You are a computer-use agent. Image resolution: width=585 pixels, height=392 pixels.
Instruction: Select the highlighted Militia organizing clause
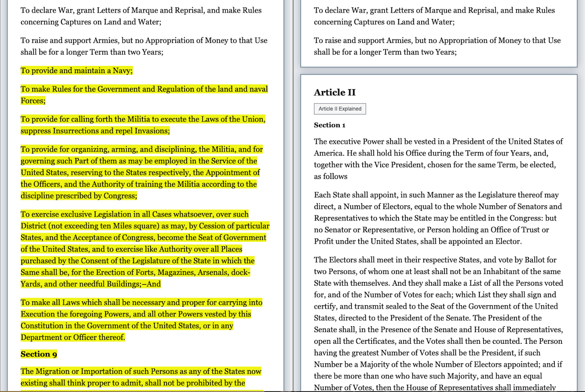(141, 172)
